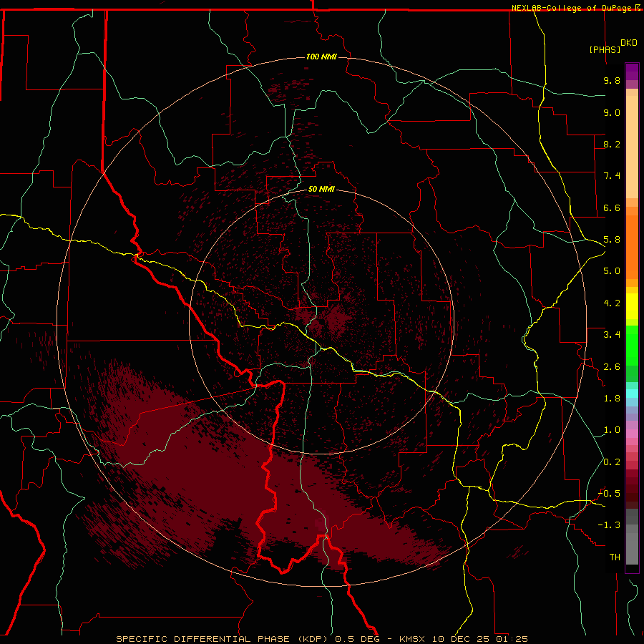
Task: Click the -1.3 scale value
Action: (x=609, y=525)
